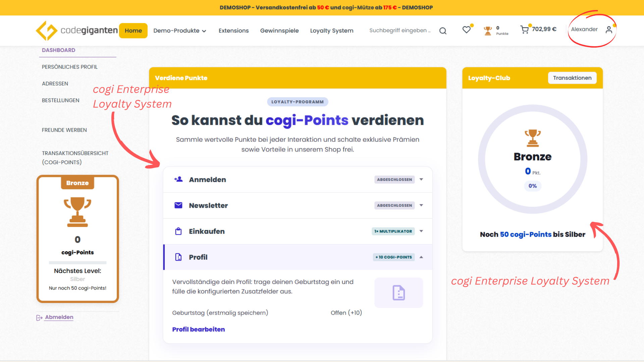644x362 pixels.
Task: Switch to the Loyalty System menu
Action: [x=332, y=31]
